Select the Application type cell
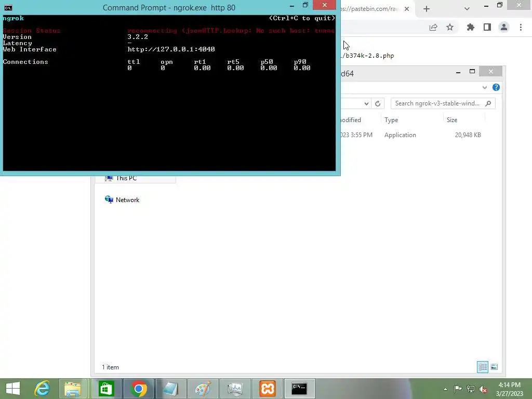Viewport: 532px width, 399px height. tap(400, 135)
